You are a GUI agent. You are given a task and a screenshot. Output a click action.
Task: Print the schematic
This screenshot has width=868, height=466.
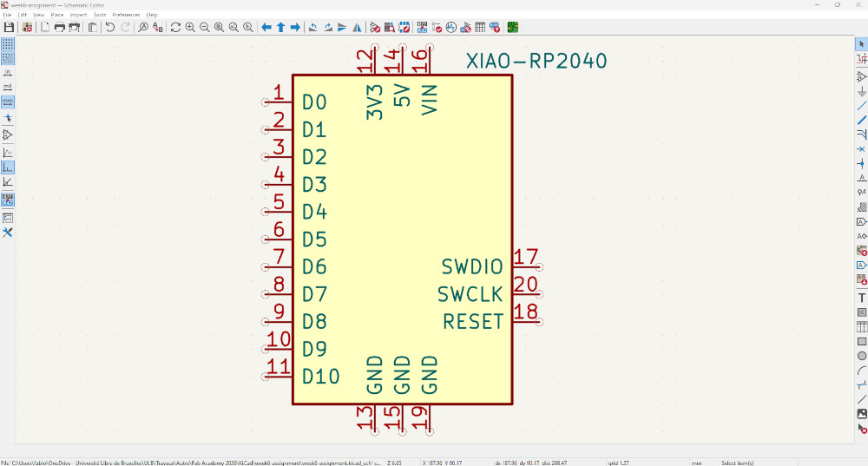click(x=59, y=27)
